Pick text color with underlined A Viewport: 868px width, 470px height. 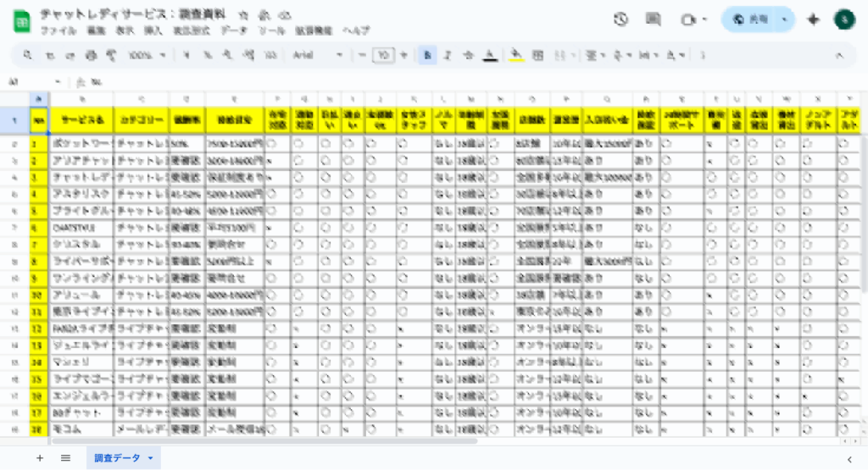point(490,55)
